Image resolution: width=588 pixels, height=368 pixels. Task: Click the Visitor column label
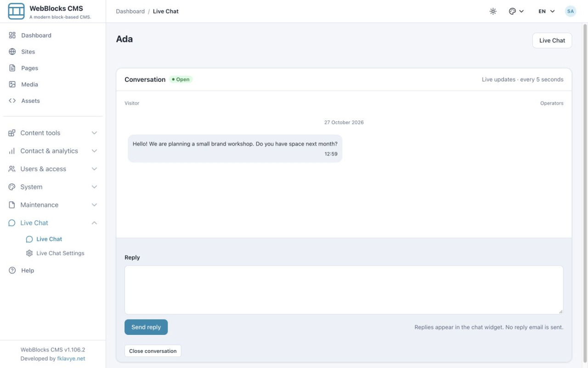132,103
